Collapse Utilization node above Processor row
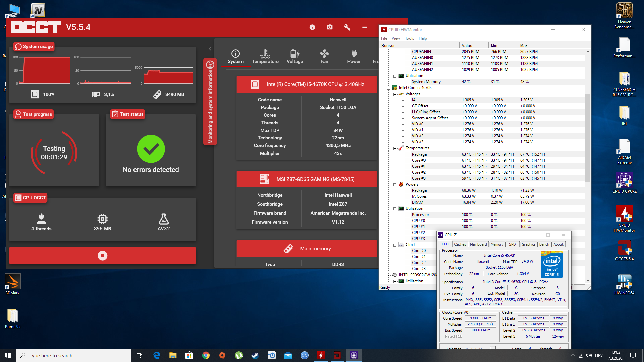This screenshot has width=644, height=362. click(395, 209)
